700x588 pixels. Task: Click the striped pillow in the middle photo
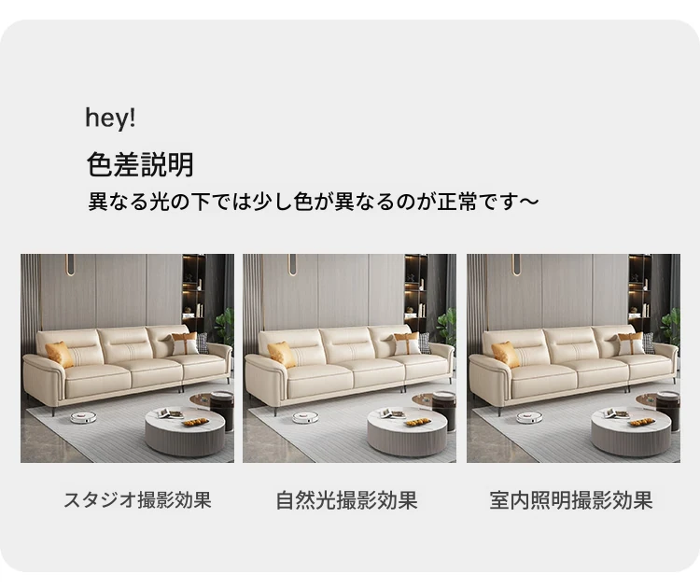[x=425, y=343]
